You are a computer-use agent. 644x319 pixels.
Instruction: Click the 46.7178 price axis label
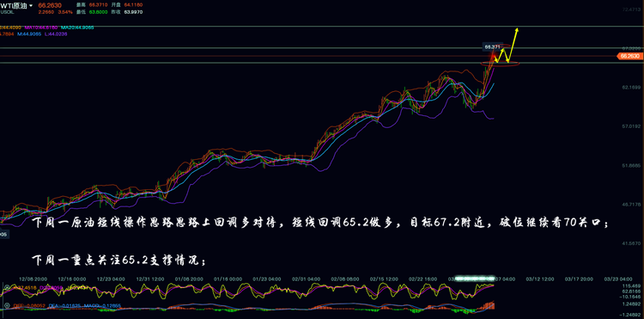632,205
